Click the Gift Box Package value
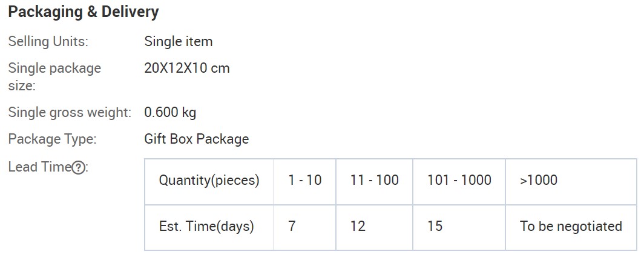Image resolution: width=644 pixels, height=257 pixels. point(196,139)
